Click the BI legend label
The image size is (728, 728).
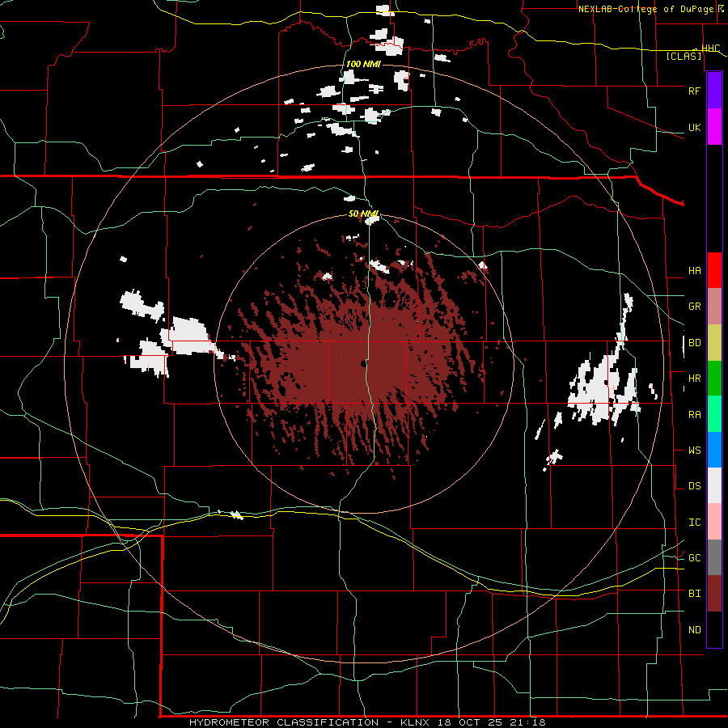(694, 594)
